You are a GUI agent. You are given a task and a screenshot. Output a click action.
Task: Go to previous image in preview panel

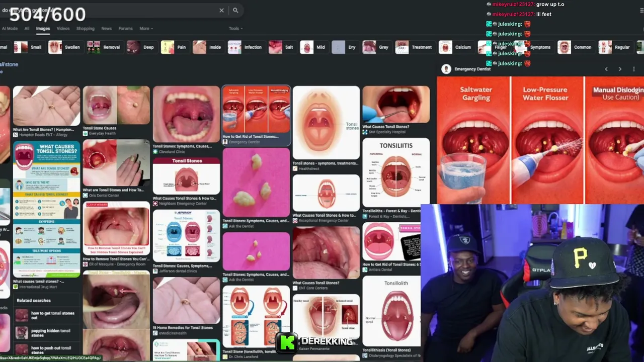[x=606, y=69]
